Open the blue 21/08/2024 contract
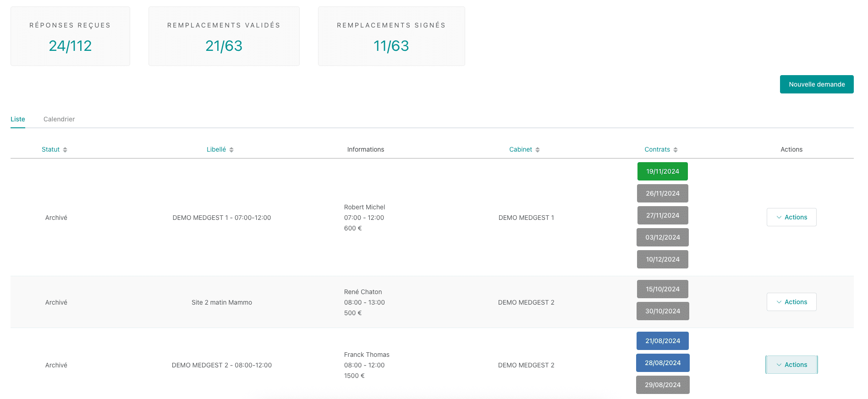Image resolution: width=868 pixels, height=399 pixels. click(662, 341)
